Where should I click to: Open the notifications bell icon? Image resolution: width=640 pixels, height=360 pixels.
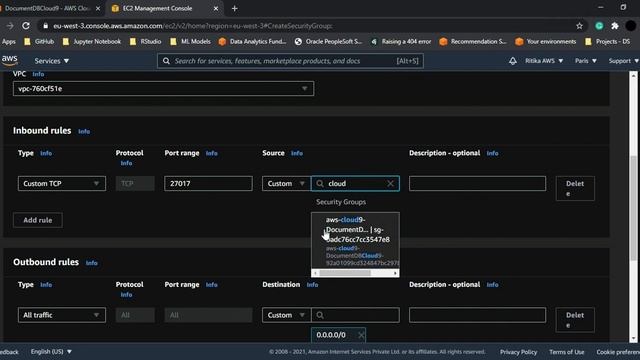point(513,61)
